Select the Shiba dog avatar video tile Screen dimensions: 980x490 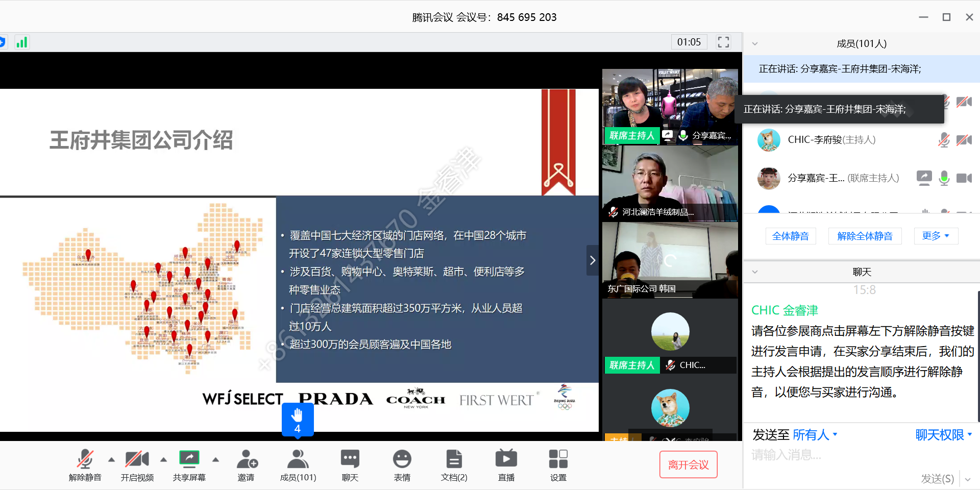click(x=670, y=408)
